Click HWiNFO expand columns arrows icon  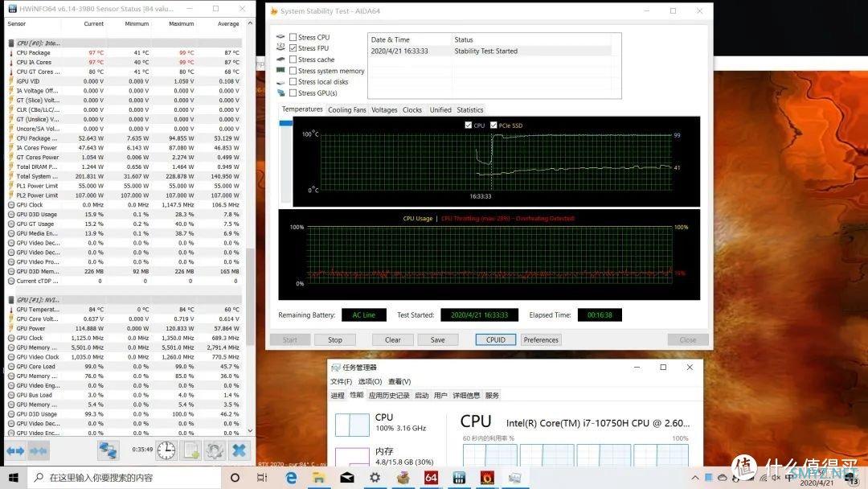(15, 450)
